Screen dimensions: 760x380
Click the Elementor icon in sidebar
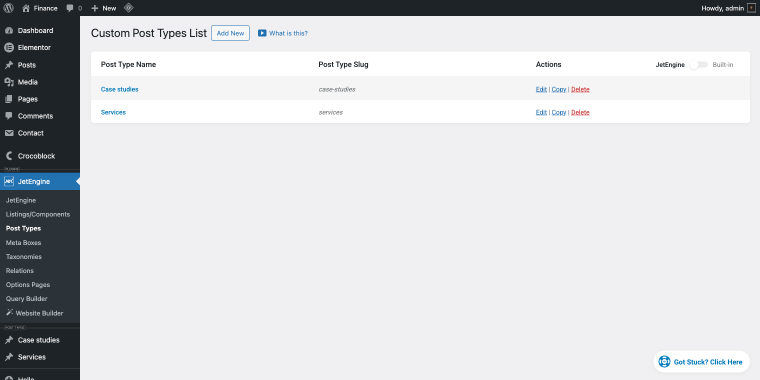click(9, 48)
